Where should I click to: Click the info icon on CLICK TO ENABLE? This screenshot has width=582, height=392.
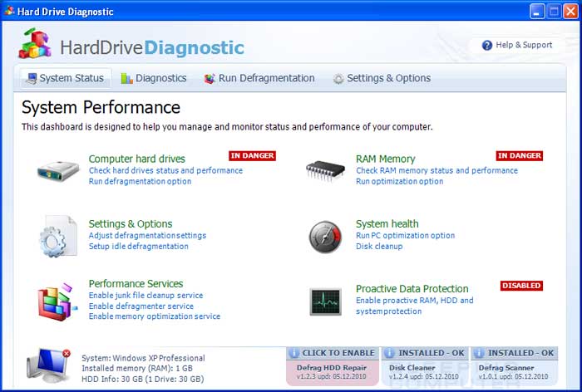pyautogui.click(x=293, y=353)
